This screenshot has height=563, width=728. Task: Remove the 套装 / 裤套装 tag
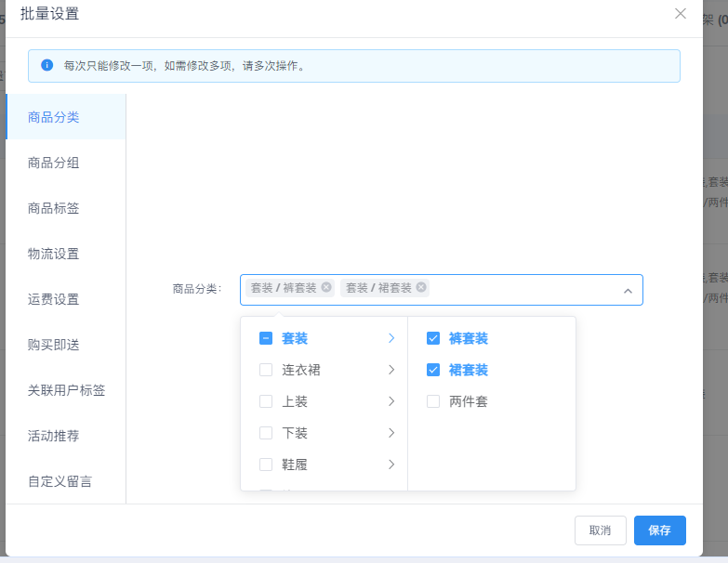[x=326, y=287]
